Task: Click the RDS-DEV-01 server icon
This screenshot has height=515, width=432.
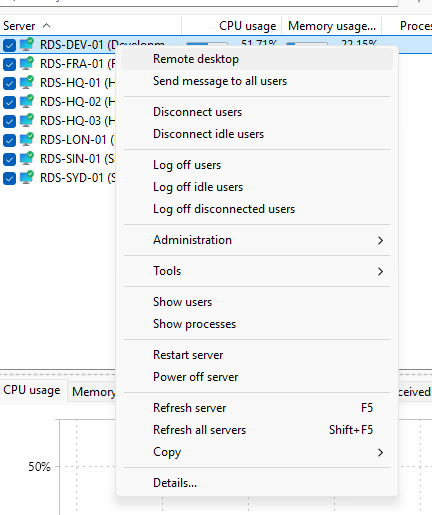Action: coord(27,44)
